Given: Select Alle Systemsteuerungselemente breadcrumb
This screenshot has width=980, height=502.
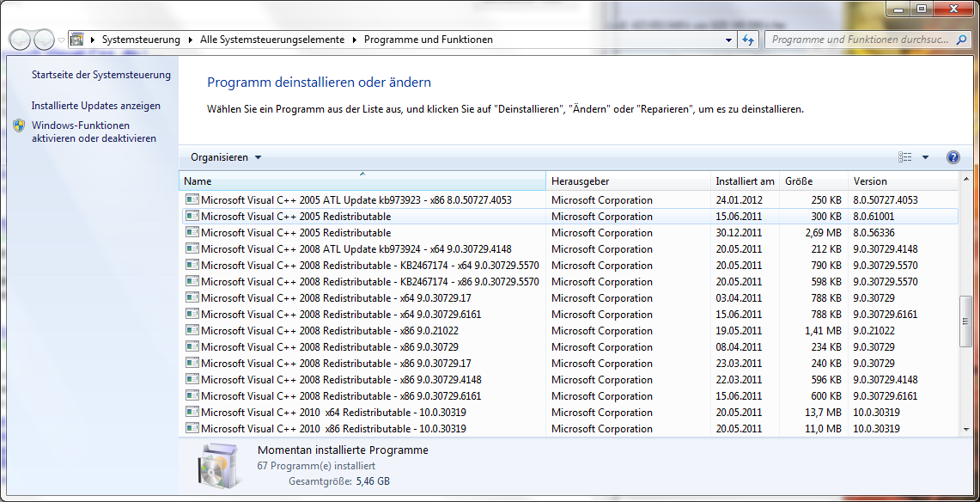Looking at the screenshot, I should pos(272,40).
